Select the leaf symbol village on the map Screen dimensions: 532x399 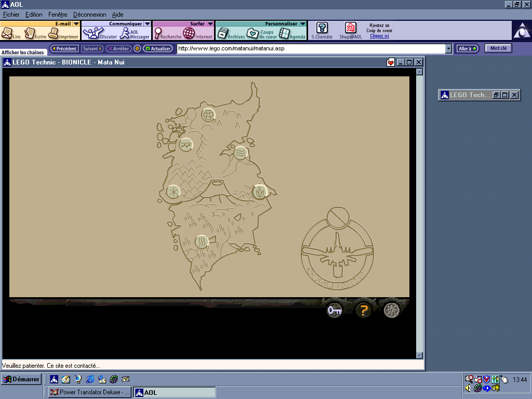point(260,192)
